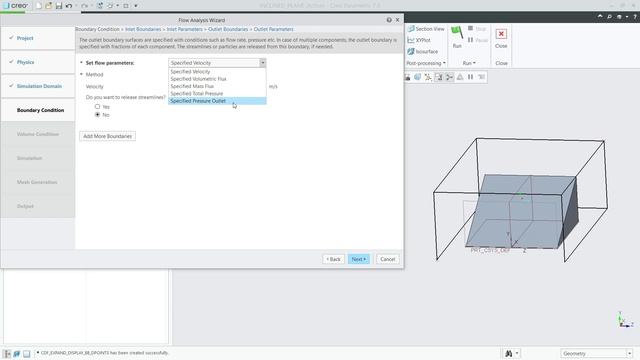Click the spin center icon in the graphics toolbar

tap(449, 77)
